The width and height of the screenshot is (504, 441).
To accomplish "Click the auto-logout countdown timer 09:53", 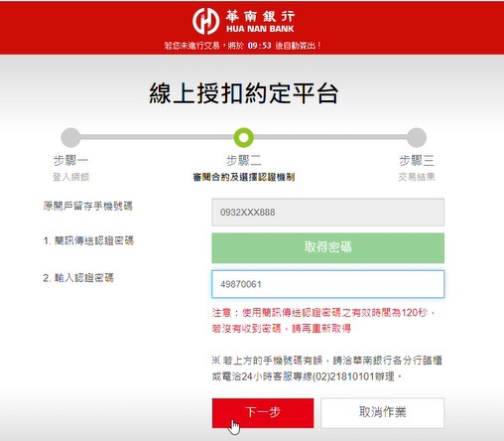I will [x=260, y=46].
